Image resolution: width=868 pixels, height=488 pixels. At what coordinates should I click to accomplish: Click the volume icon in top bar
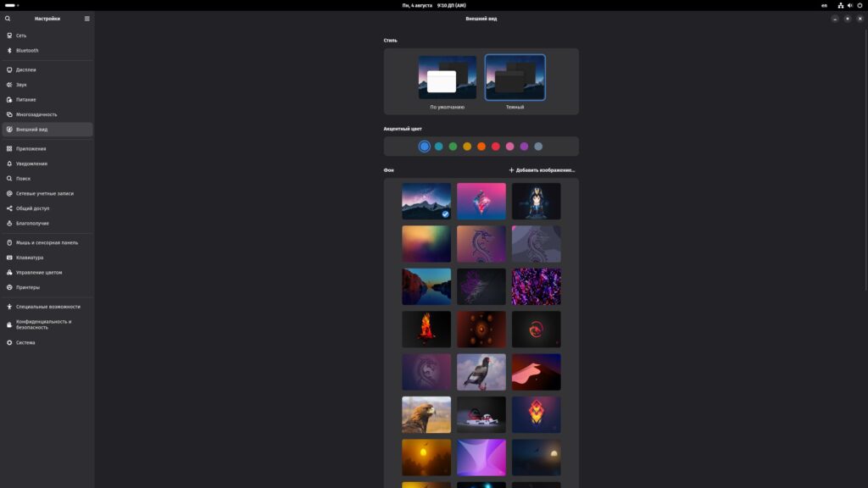click(849, 6)
